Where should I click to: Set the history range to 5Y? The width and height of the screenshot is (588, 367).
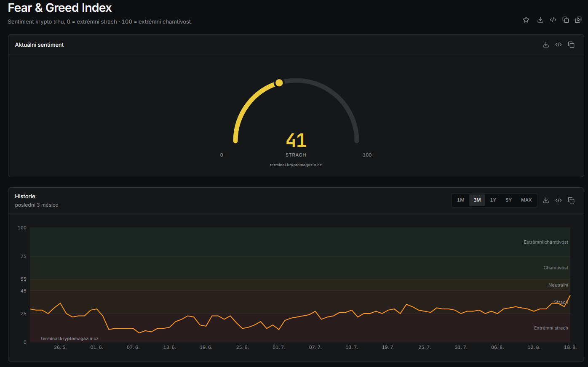click(509, 200)
